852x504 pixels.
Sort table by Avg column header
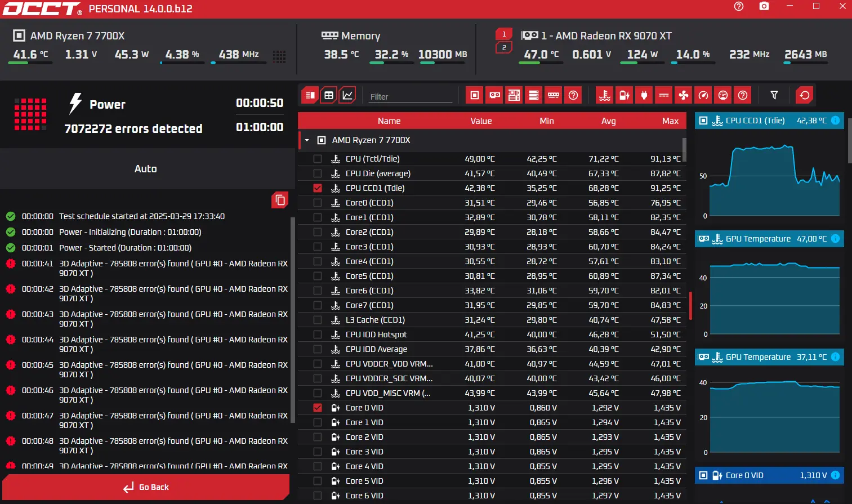coord(608,121)
